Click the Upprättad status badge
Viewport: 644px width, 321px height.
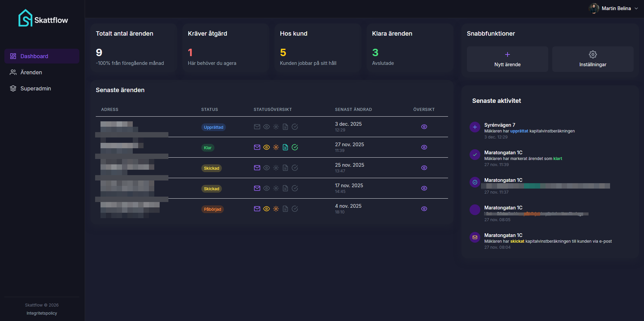point(213,127)
